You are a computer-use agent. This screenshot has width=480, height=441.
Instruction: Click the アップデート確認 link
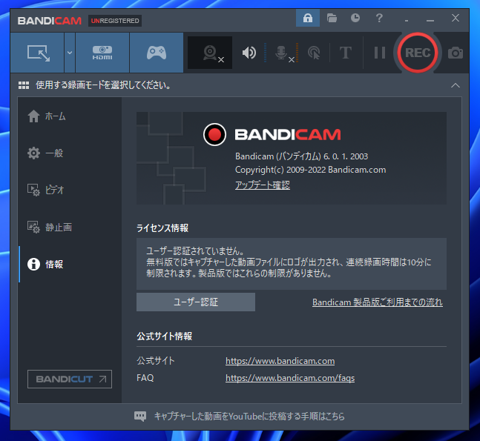pos(263,185)
